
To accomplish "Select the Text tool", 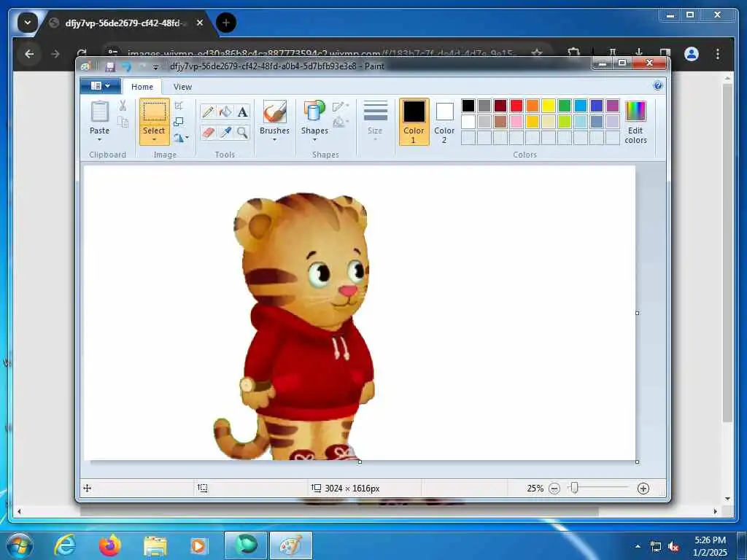I will (242, 112).
